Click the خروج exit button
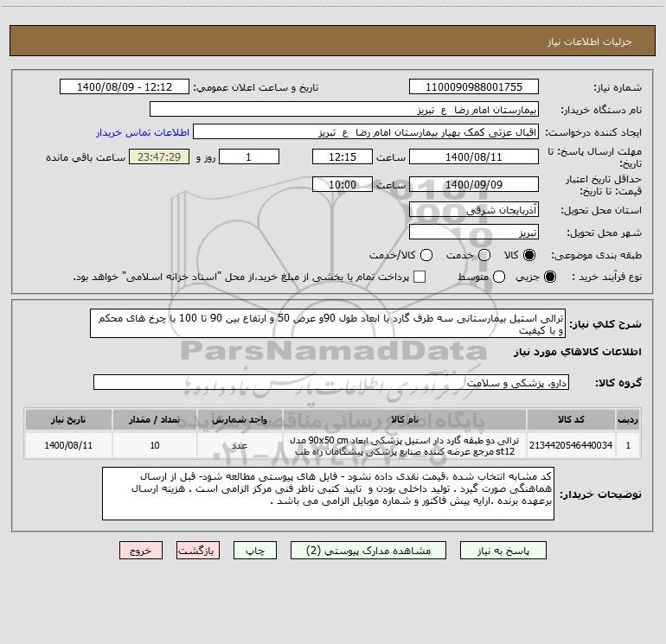This screenshot has width=666, height=644. pos(141,551)
